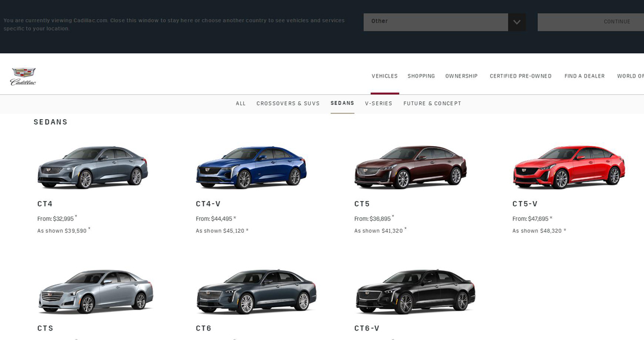This screenshot has height=340, width=644.
Task: Choose the red CT5-V car image
Action: pos(569,167)
